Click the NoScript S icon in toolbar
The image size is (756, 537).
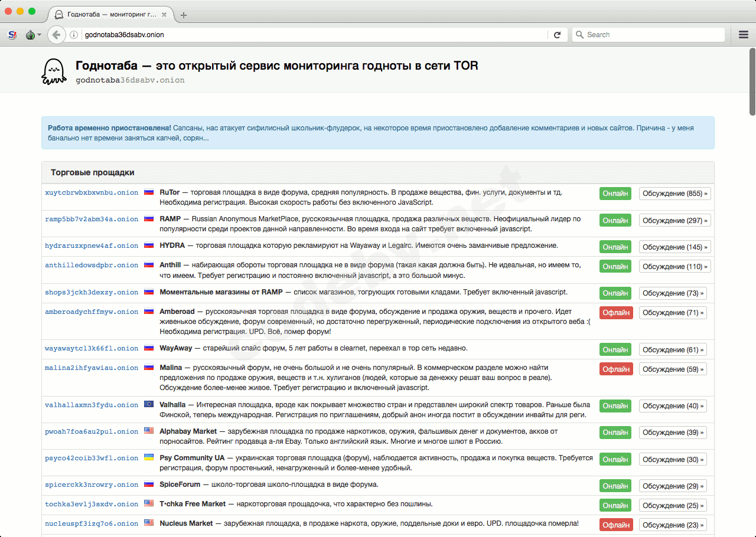coord(12,35)
